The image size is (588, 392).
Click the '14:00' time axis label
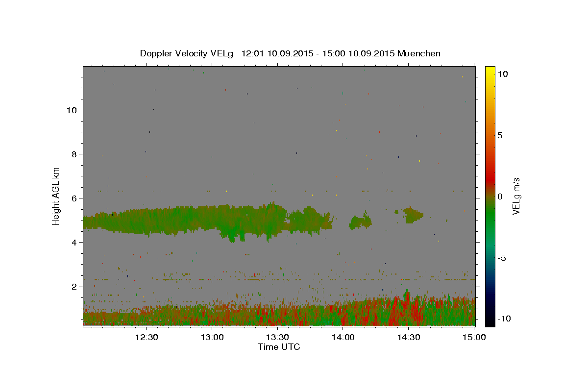coord(343,337)
